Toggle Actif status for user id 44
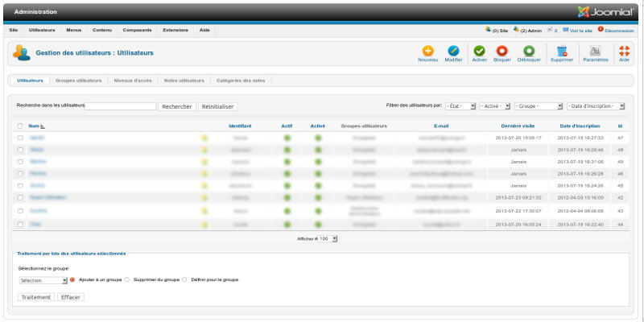Image resolution: width=644 pixels, height=322 pixels. (287, 225)
